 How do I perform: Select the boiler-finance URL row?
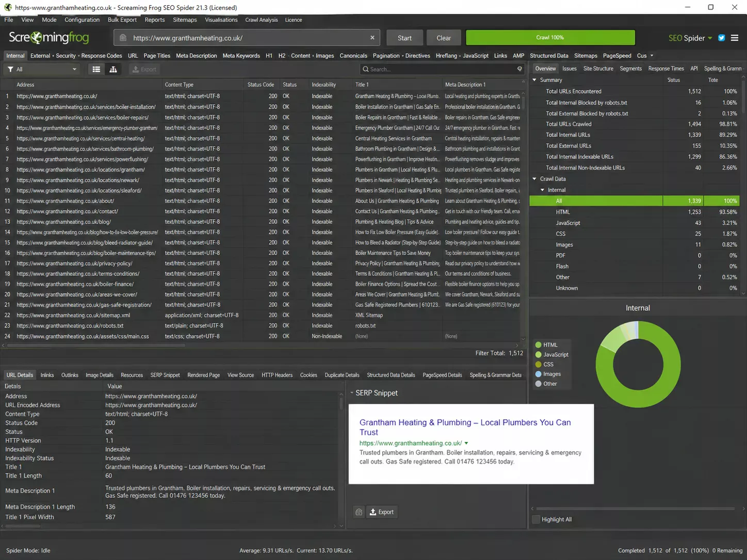click(263, 284)
